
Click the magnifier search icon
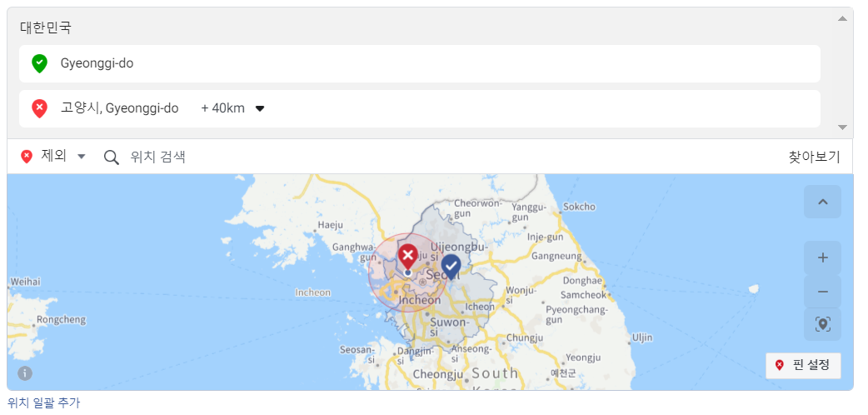(112, 157)
